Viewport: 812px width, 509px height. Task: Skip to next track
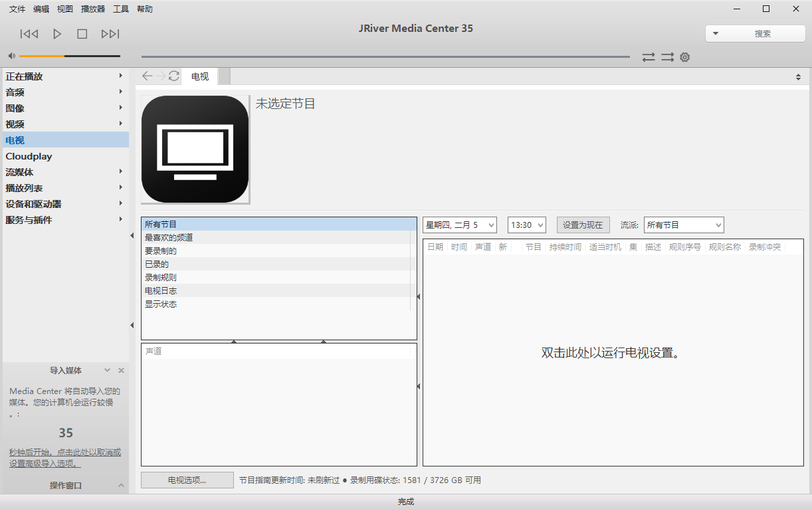110,33
